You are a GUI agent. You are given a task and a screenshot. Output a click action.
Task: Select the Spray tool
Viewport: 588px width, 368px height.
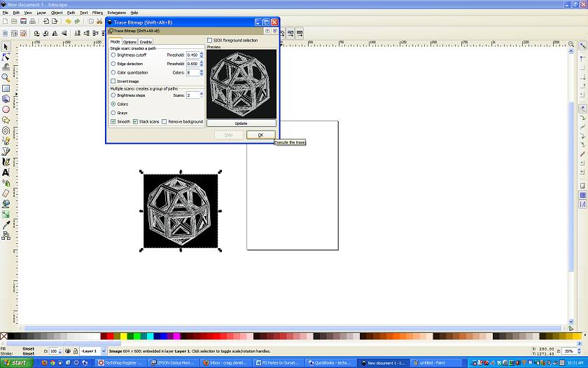click(x=6, y=183)
